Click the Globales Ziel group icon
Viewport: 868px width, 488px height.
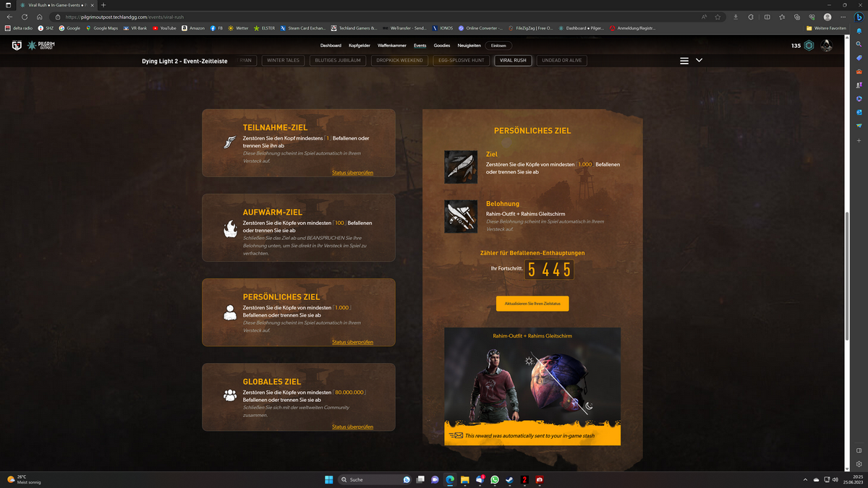(x=230, y=395)
